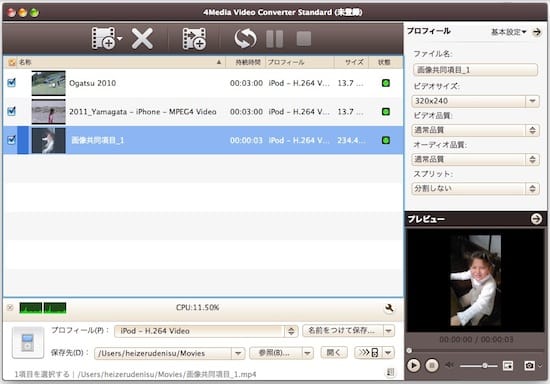Open the 基本設定 menu in the profile panel

pos(509,32)
